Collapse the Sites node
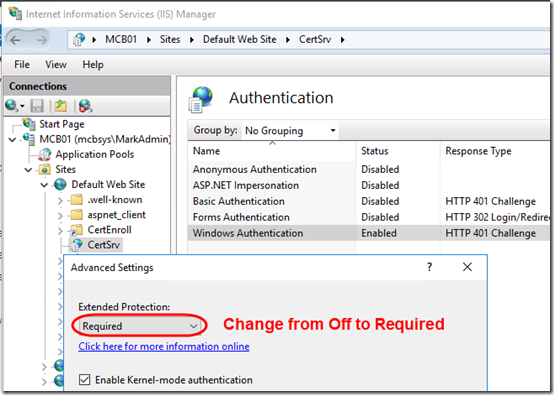 tap(28, 170)
